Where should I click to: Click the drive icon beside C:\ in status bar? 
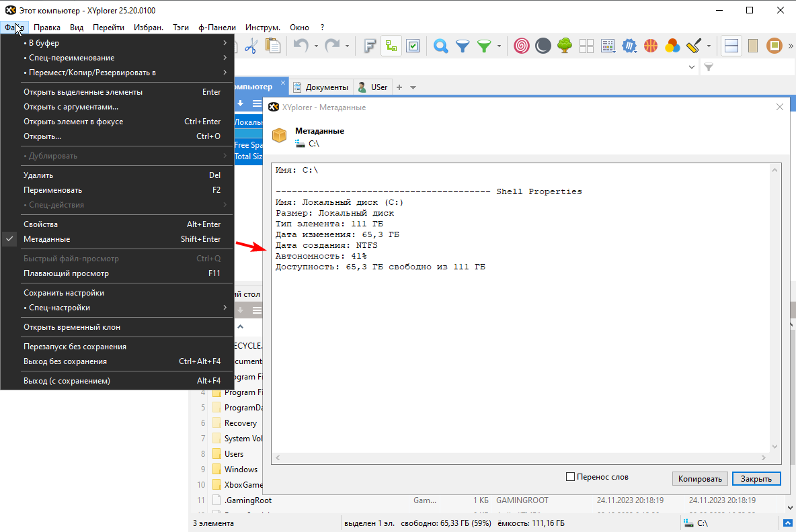688,523
